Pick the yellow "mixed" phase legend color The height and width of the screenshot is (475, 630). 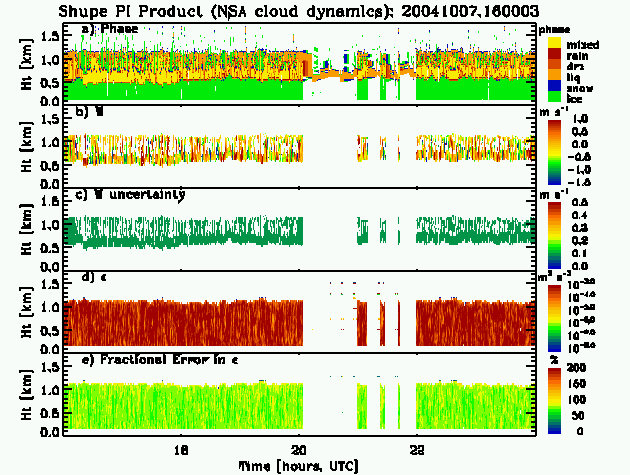click(554, 43)
